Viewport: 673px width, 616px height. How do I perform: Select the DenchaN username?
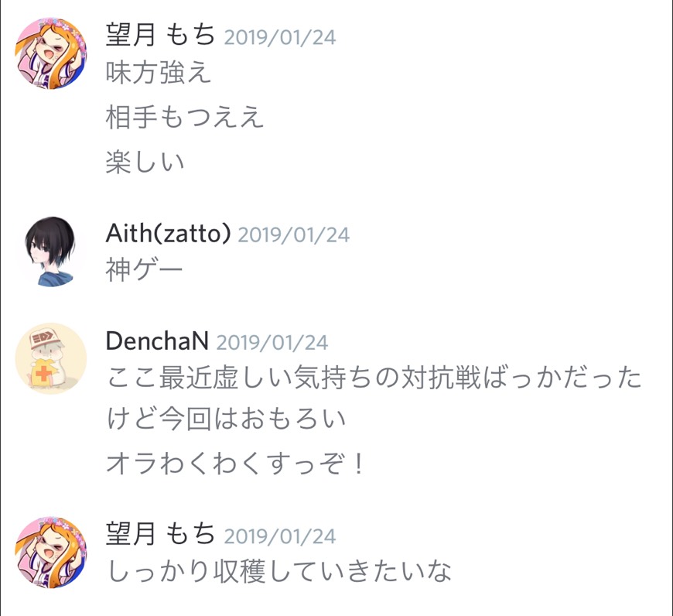click(x=157, y=341)
